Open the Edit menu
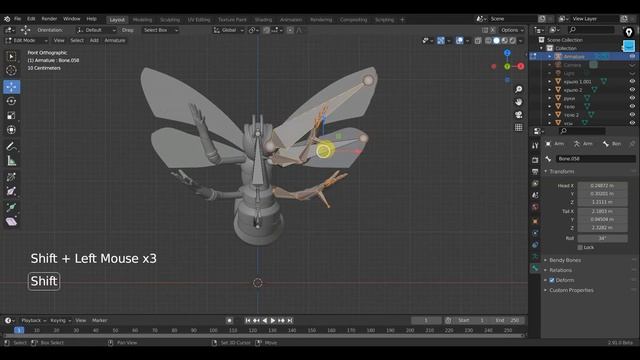This screenshot has height=360, width=640. (x=31, y=19)
